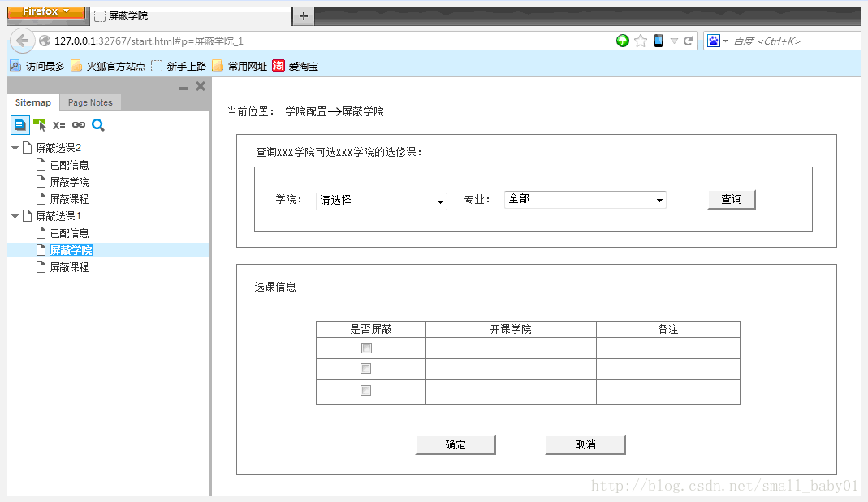Click the 查询 button
The width and height of the screenshot is (868, 502).
(732, 200)
